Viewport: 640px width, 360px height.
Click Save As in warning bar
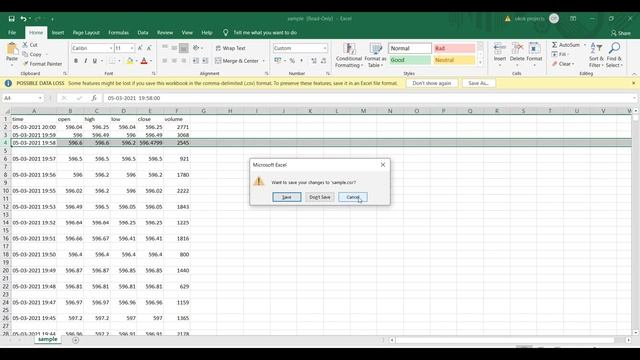click(478, 83)
